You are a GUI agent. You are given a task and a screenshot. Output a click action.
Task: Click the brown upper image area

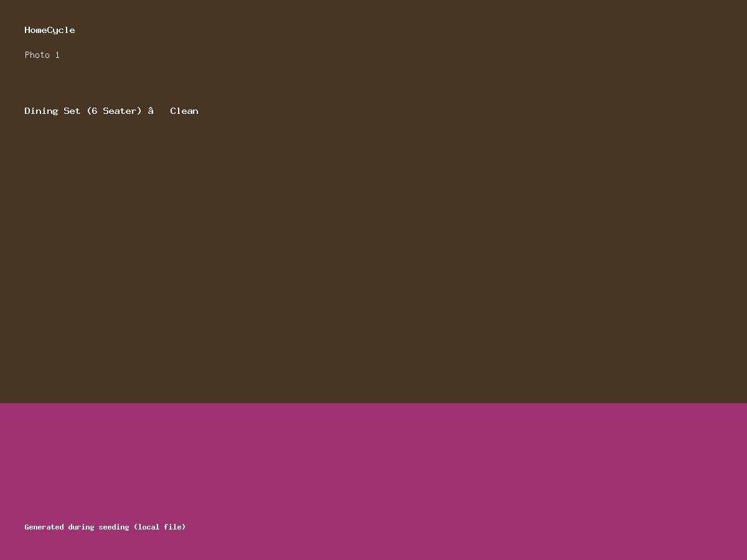(x=374, y=249)
